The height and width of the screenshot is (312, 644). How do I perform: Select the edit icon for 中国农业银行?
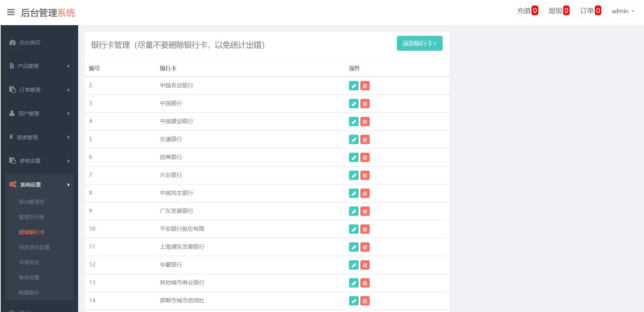tap(353, 85)
